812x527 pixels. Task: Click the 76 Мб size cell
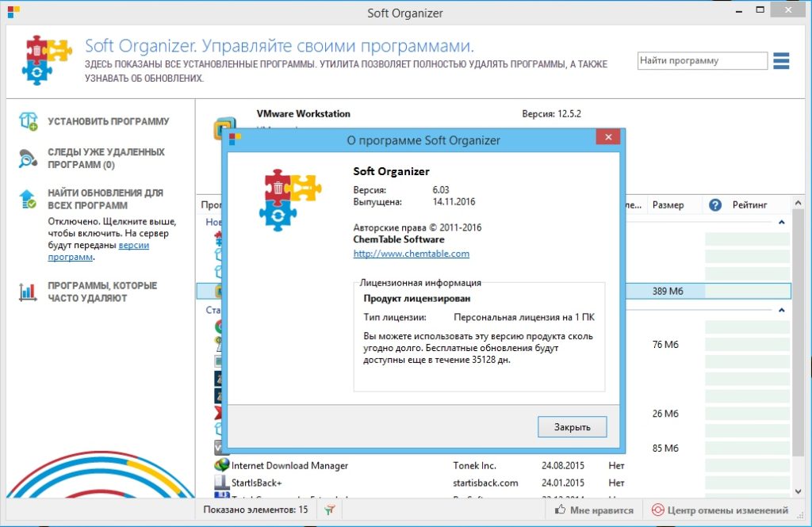665,344
